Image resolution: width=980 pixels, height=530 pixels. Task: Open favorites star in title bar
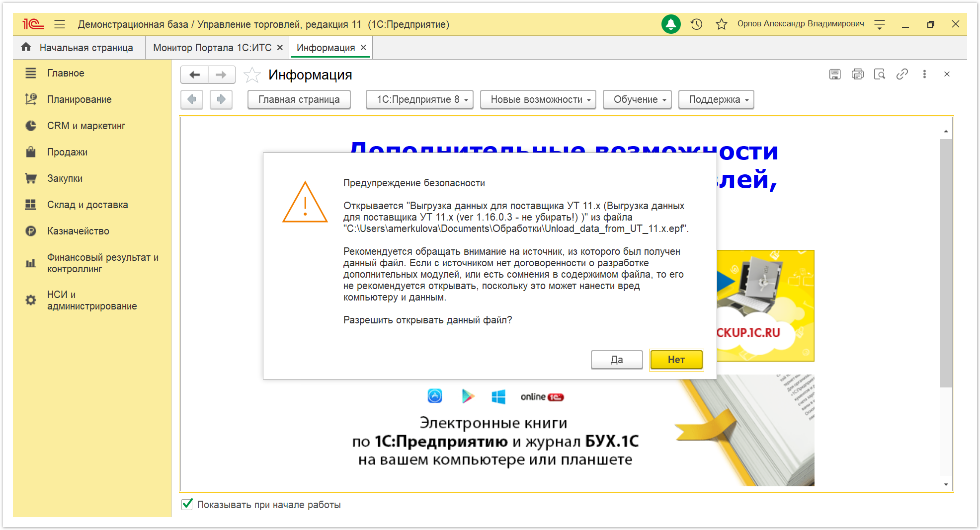pos(722,24)
